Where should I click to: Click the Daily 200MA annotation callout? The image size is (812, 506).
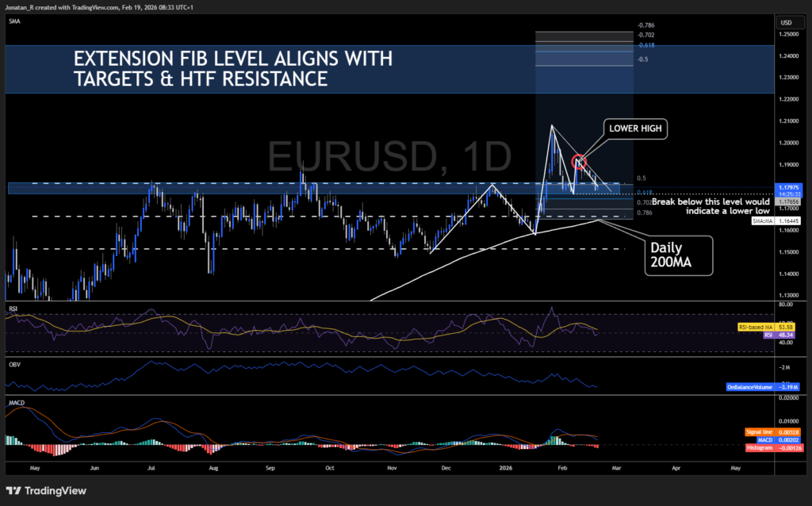(678, 255)
